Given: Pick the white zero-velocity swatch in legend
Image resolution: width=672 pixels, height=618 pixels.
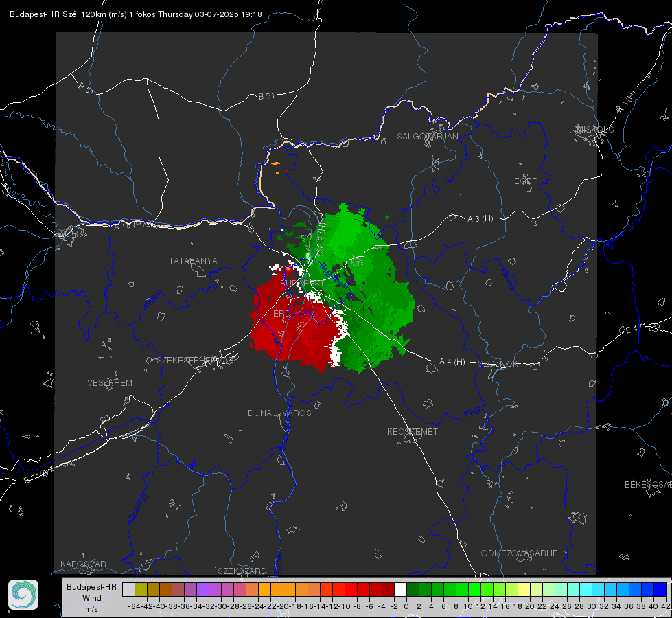Looking at the screenshot, I should (400, 589).
